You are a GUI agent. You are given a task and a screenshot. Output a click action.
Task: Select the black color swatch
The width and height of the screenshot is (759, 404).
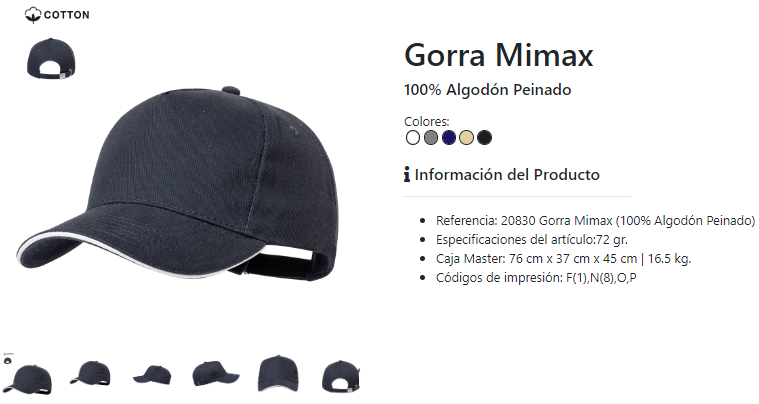pyautogui.click(x=485, y=138)
